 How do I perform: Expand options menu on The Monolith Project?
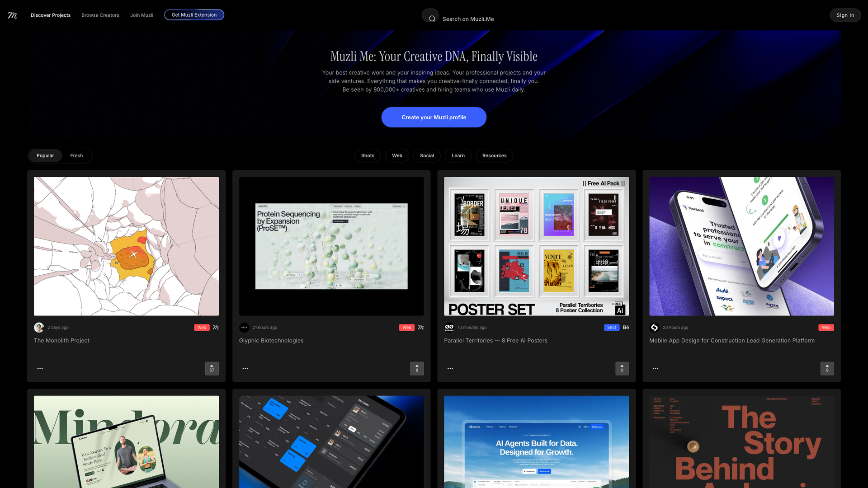(x=40, y=368)
